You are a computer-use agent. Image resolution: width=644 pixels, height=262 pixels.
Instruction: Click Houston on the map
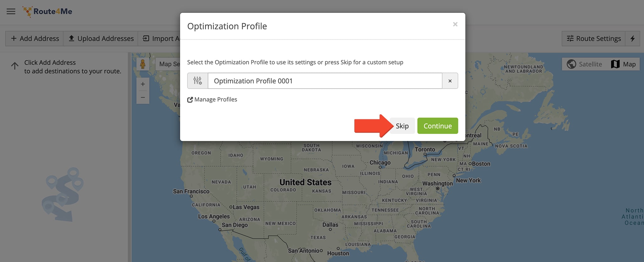(338, 253)
